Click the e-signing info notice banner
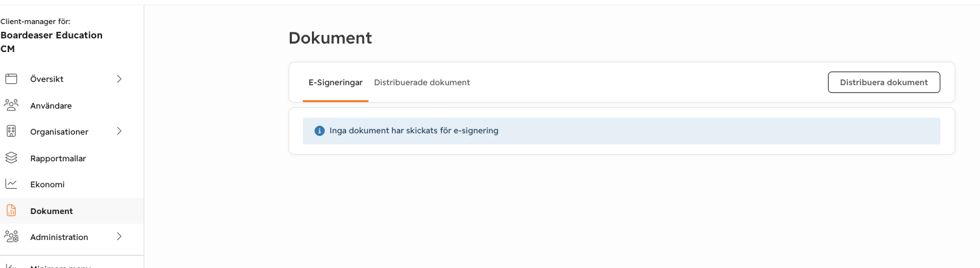The image size is (980, 268). 621,131
